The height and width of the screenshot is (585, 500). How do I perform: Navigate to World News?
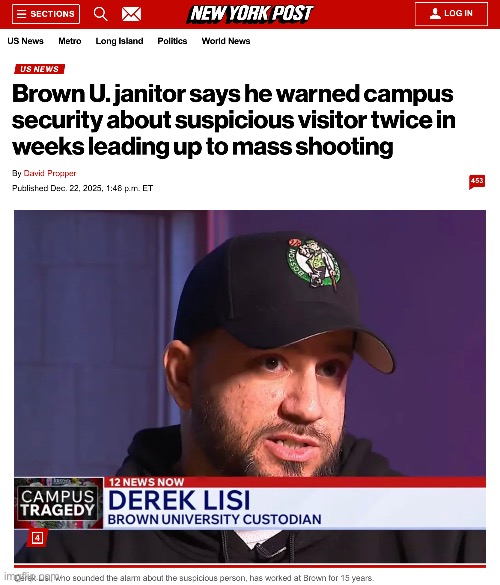226,41
